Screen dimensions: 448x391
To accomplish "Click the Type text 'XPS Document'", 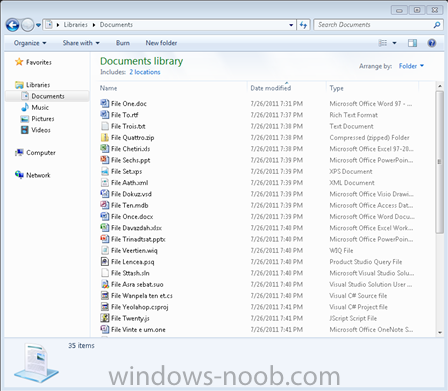I will [x=351, y=172].
